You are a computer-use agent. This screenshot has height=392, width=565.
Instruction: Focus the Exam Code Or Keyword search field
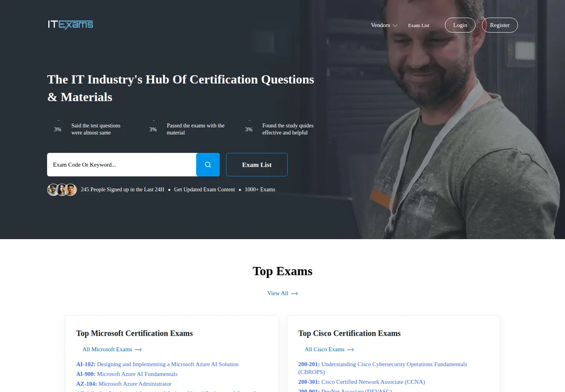tap(122, 165)
